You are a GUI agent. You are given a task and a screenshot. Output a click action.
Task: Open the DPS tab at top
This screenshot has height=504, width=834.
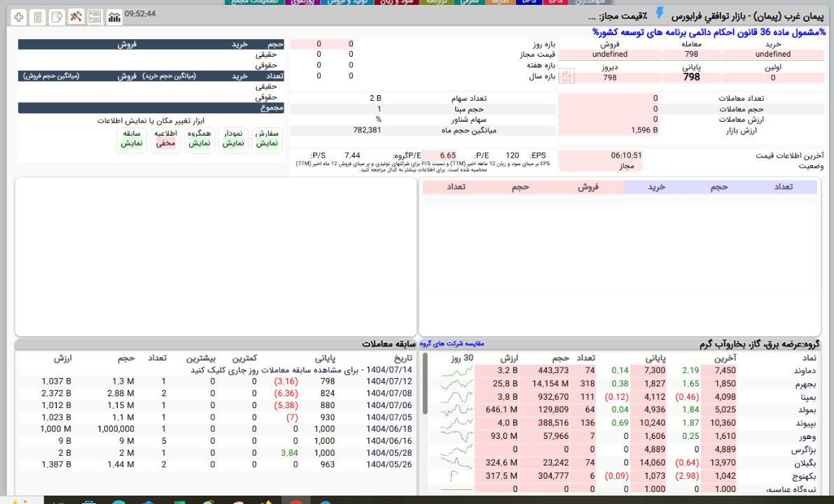pyautogui.click(x=529, y=3)
